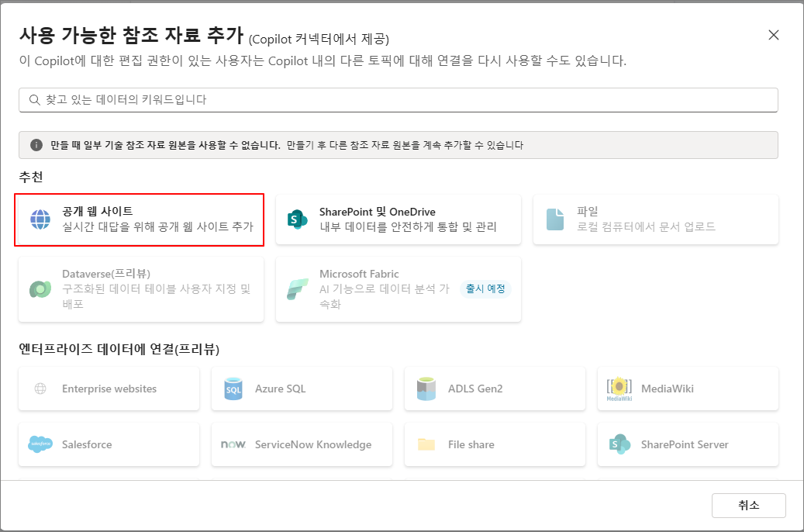Choose the SharePoint 및 OneDrive card title
The height and width of the screenshot is (532, 804).
tap(378, 212)
